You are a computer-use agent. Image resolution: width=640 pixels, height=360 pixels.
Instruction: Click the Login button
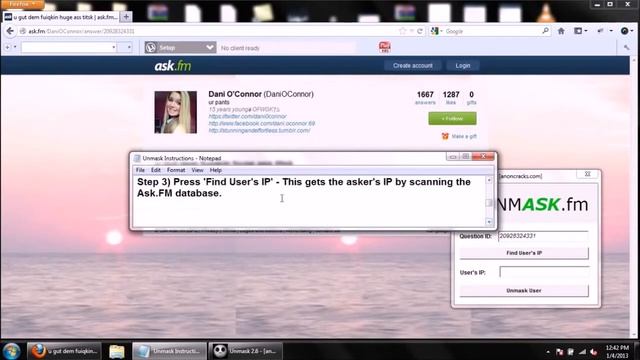coord(462,65)
